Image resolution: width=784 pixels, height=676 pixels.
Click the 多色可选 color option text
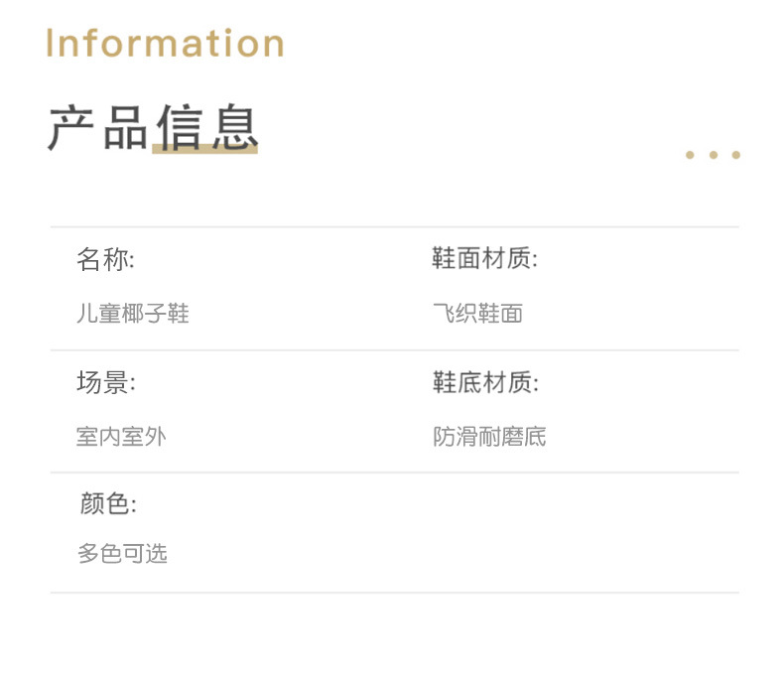[x=122, y=554]
